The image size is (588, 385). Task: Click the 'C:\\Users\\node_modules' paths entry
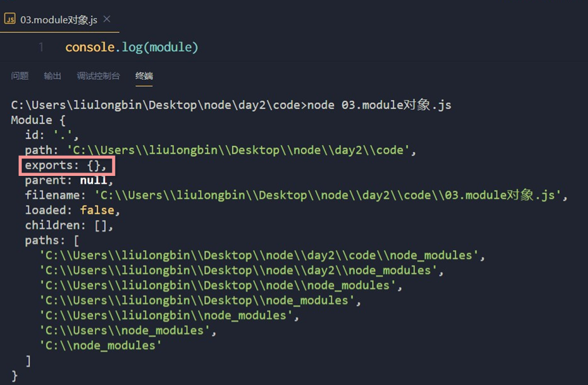click(x=127, y=330)
